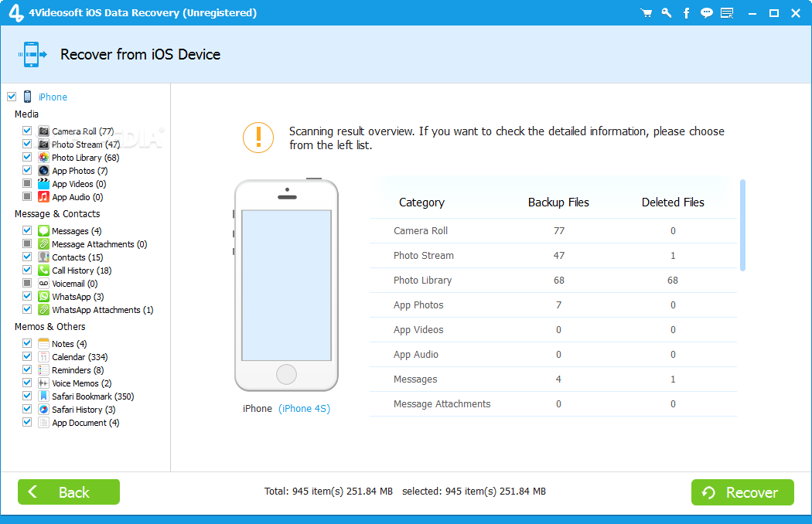This screenshot has height=524, width=812.
Task: Click the iPhone illustration thumbnail
Action: point(286,284)
